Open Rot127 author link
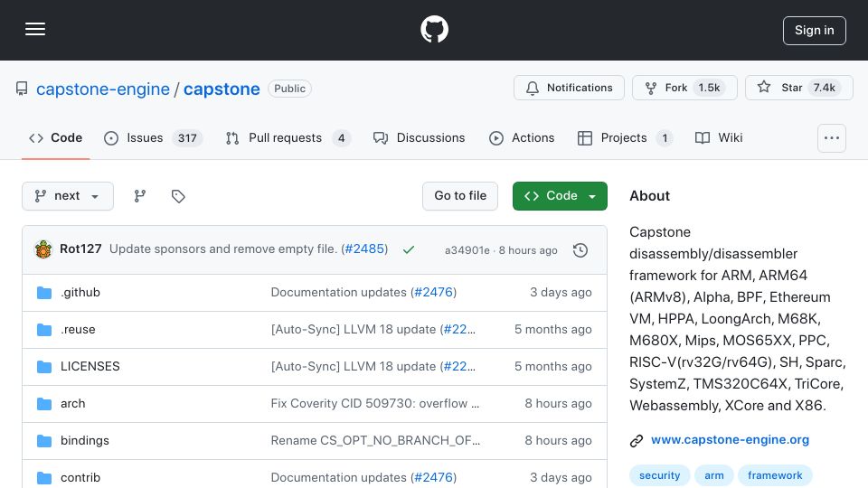Screen dimensions: 868x488 coord(80,249)
